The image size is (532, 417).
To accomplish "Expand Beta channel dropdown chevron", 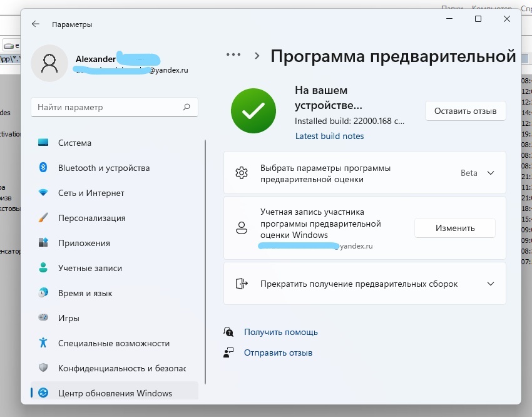I will coord(491,173).
